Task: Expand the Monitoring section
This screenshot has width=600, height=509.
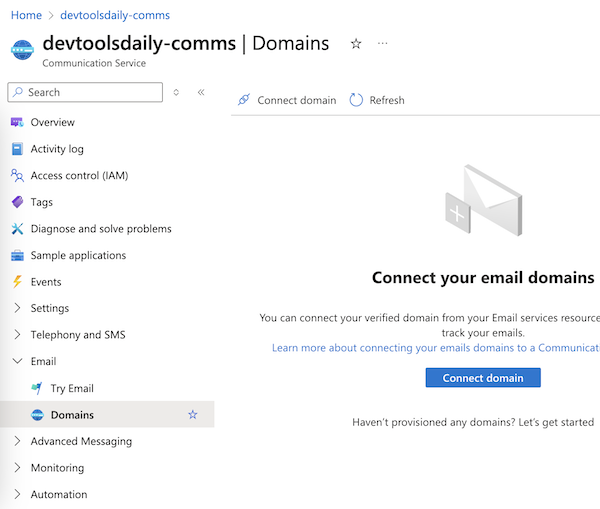Action: 17,468
